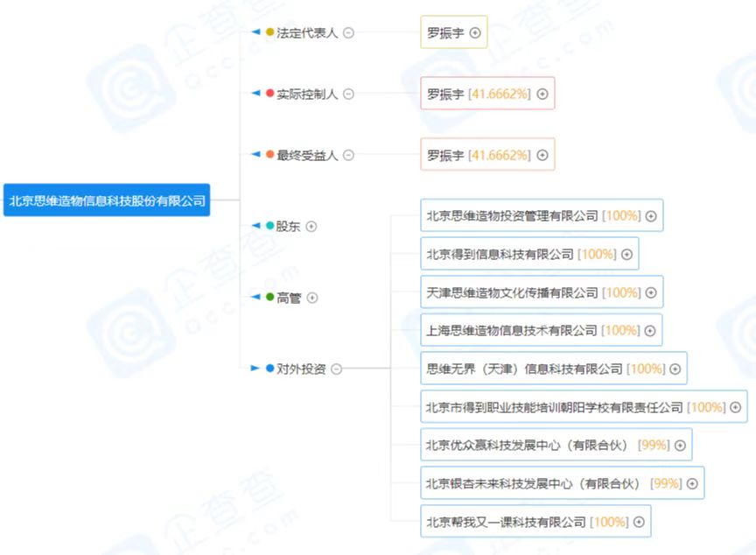The width and height of the screenshot is (756, 555).
Task: Click the plus icon on 思维无界（天津）信息科技有限公司
Action: click(x=675, y=369)
